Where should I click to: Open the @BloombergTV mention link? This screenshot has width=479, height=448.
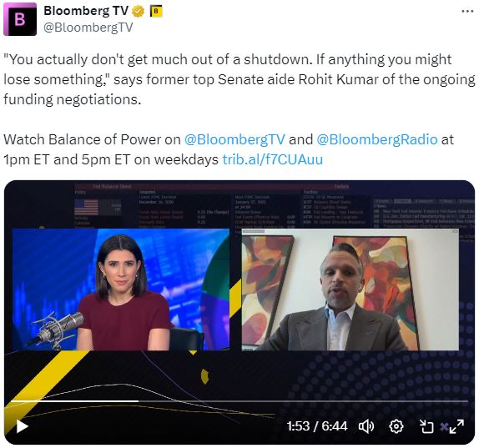coord(234,139)
